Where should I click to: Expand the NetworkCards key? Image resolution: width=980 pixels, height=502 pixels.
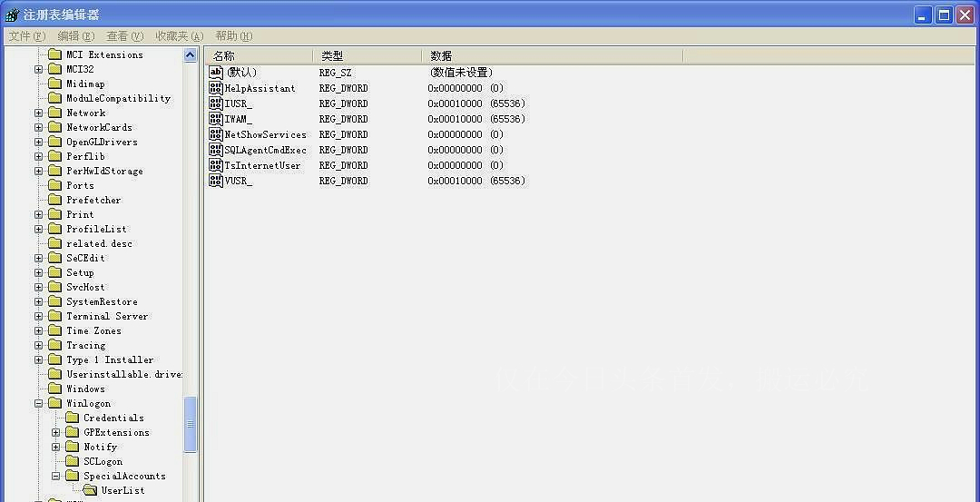[39, 127]
